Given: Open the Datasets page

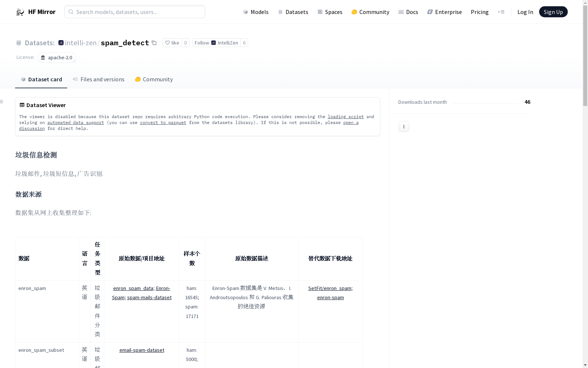Looking at the screenshot, I should (x=293, y=12).
